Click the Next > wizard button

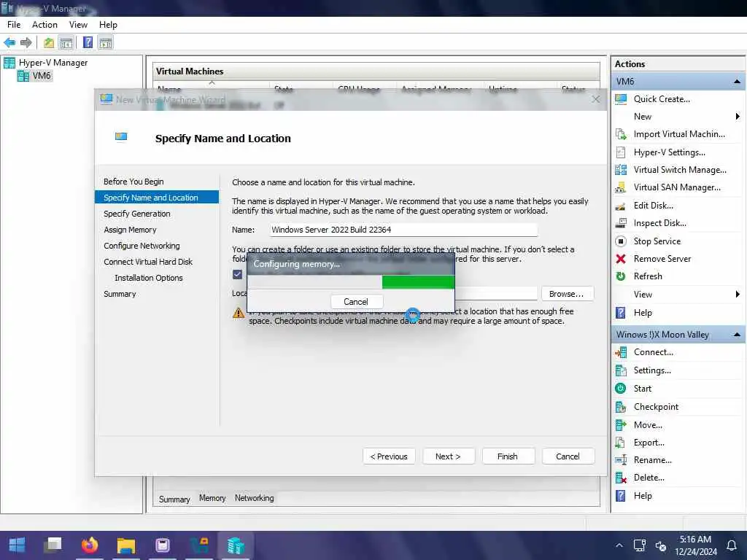coord(448,456)
